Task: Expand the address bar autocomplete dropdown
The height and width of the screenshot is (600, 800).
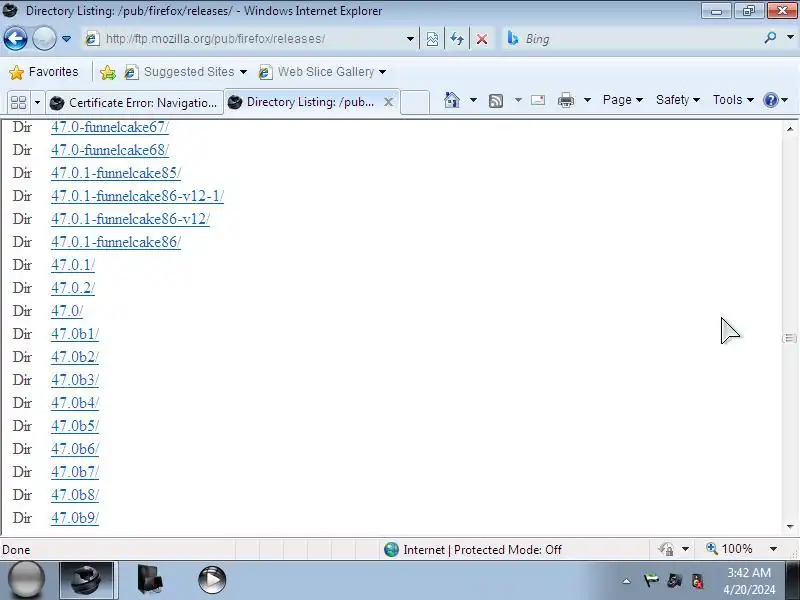Action: coord(410,39)
